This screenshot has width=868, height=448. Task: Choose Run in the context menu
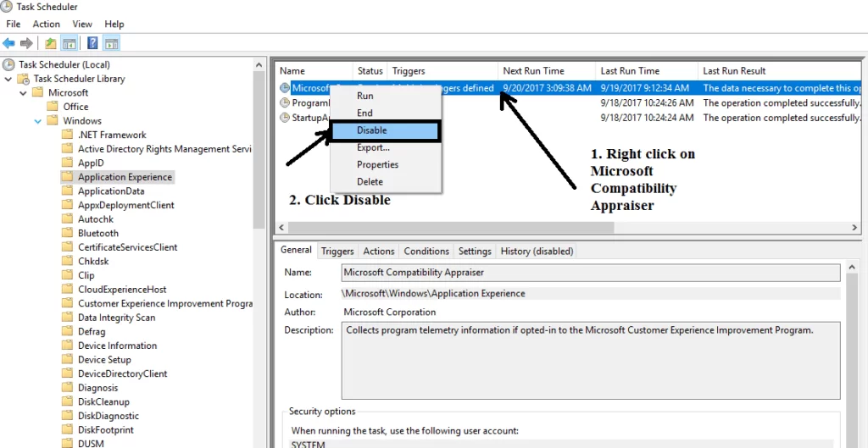(x=386, y=96)
